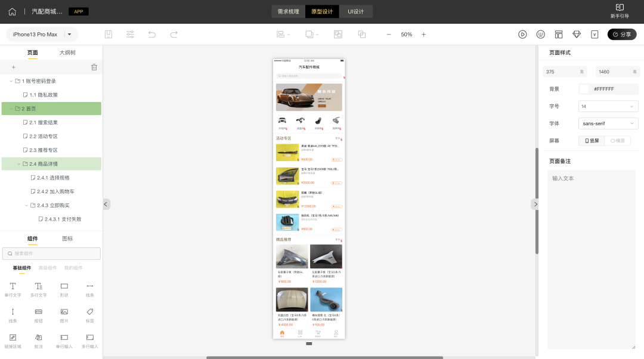Open the settings sliders icon
This screenshot has width=644, height=359.
[130, 35]
